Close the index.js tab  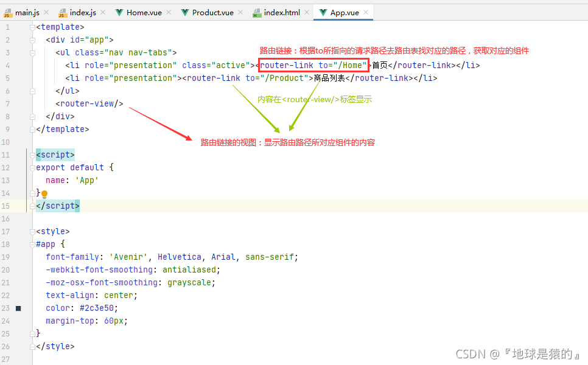[x=103, y=12]
